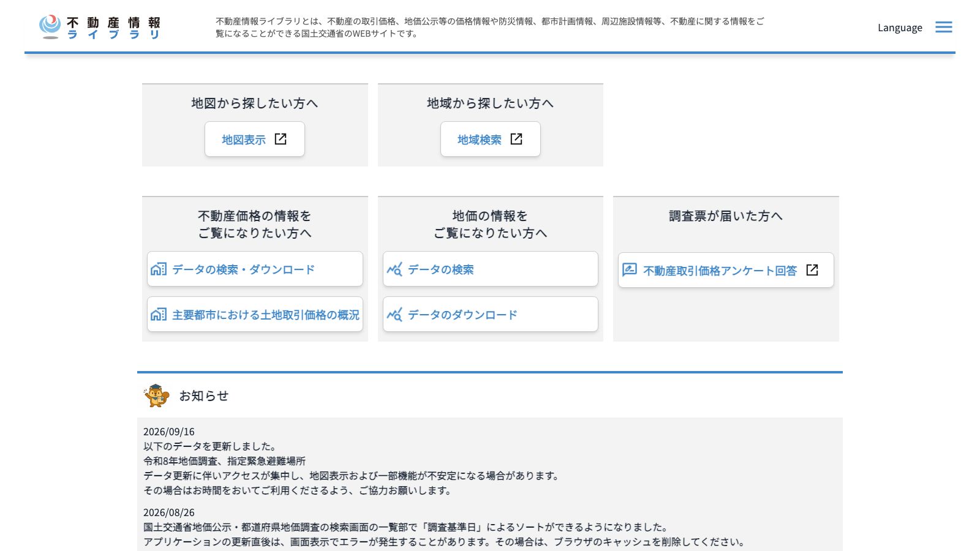Open データの検索 under land price section

[490, 269]
